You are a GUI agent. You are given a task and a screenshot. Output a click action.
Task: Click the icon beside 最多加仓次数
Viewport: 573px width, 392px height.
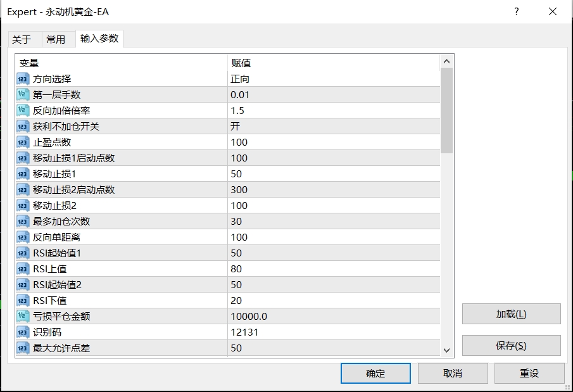[x=23, y=222]
